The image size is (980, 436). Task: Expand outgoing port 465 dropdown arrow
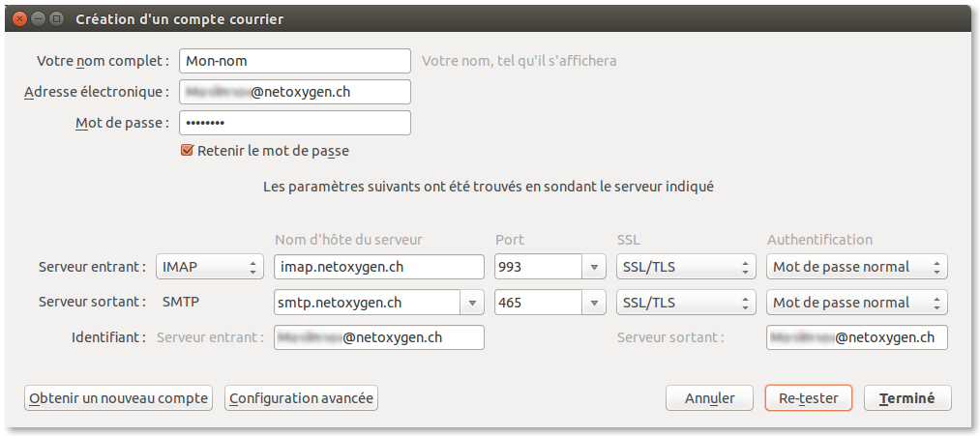point(594,303)
